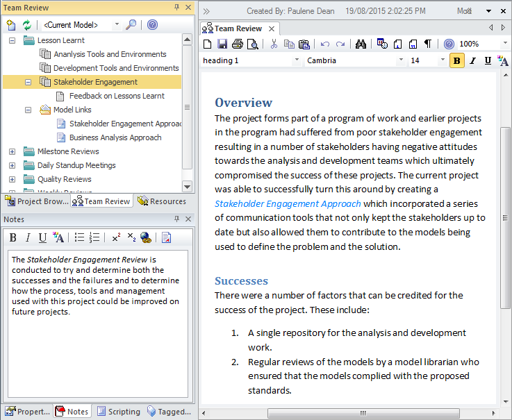Image resolution: width=512 pixels, height=420 pixels.
Task: Switch to the Scripting tab
Action: pyautogui.click(x=118, y=412)
